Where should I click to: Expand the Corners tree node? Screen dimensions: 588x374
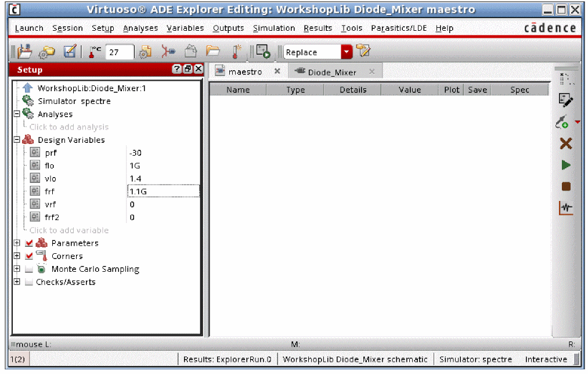(17, 256)
